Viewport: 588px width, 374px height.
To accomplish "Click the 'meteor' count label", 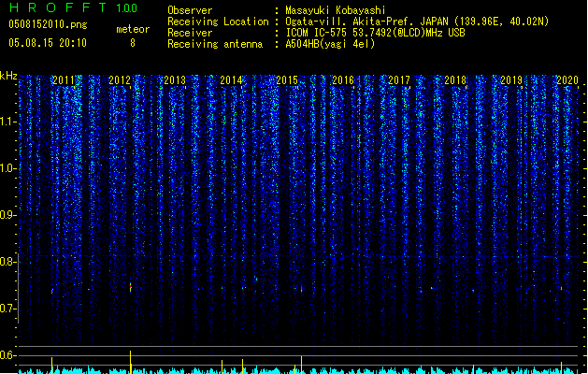I will pyautogui.click(x=133, y=29).
